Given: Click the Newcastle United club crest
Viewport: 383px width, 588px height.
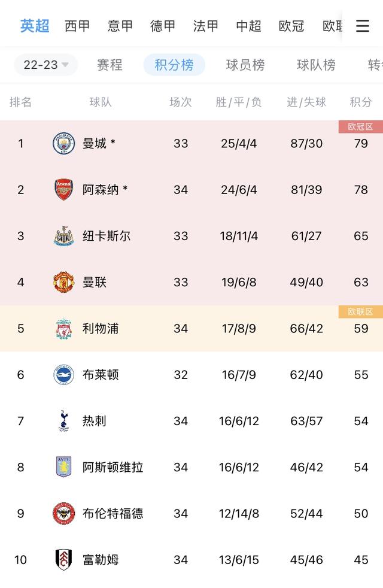Looking at the screenshot, I should (63, 236).
